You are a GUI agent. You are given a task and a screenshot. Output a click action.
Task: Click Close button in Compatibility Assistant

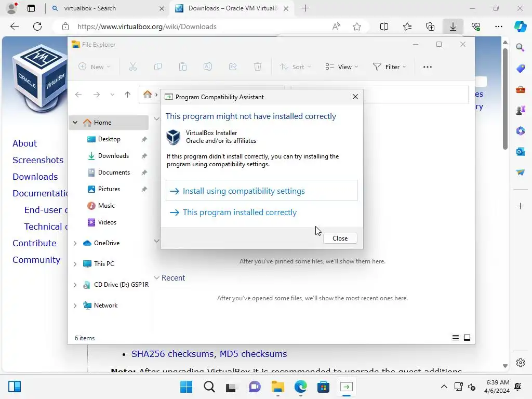click(340, 238)
